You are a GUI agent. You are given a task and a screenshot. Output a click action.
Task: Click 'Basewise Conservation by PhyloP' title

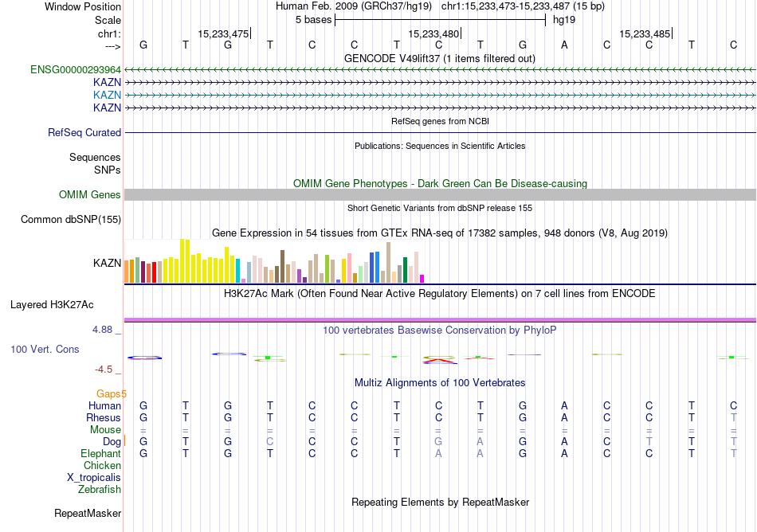(x=439, y=331)
